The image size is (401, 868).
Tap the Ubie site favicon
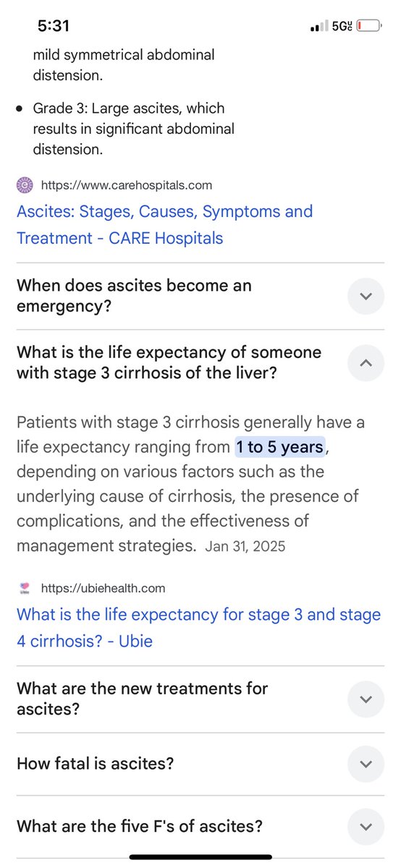click(25, 588)
